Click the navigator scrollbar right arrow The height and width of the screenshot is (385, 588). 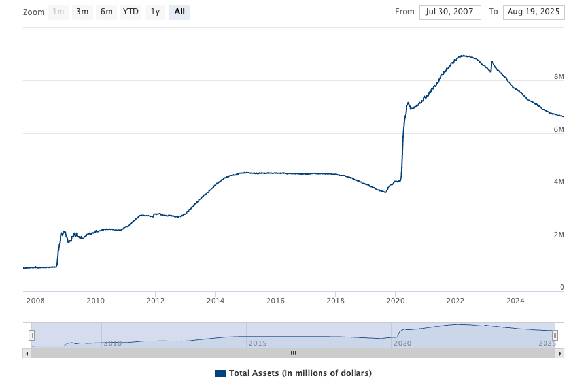(560, 353)
